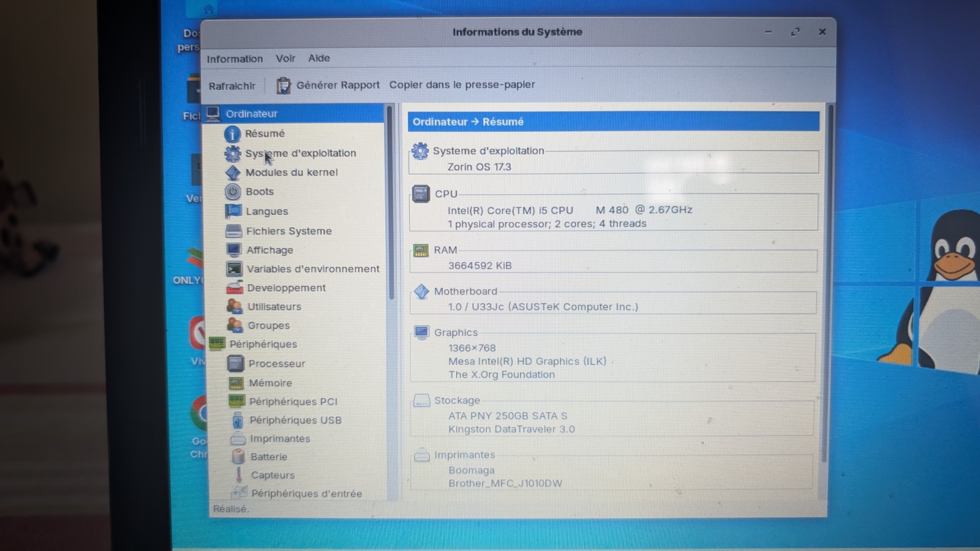This screenshot has width=980, height=551.
Task: Select the Langues flag icon
Action: [x=233, y=211]
